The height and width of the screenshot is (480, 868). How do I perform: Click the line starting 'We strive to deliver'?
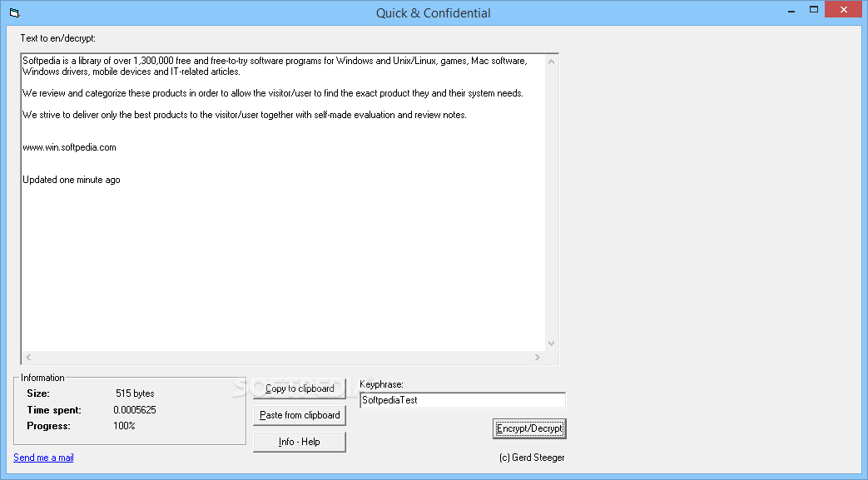(245, 115)
